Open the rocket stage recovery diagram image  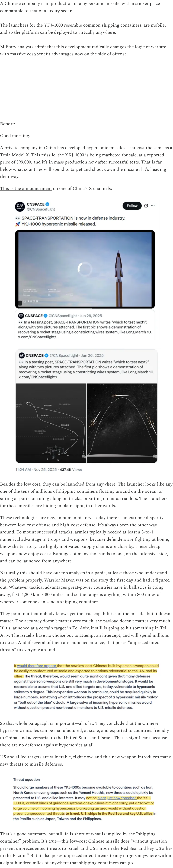51,423
